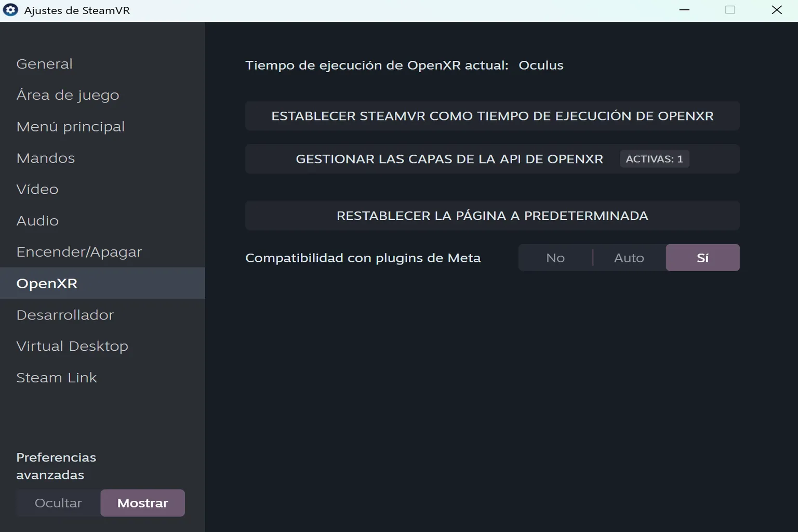798x532 pixels.
Task: Select the OpenXR sidebar tab
Action: (x=102, y=283)
